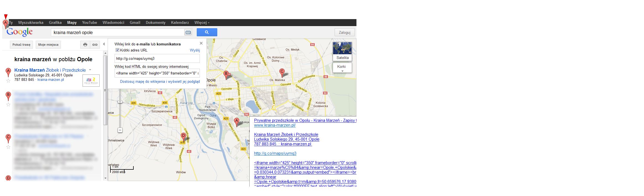Viewport: 644px width, 196px height.
Task: Open dropdown arrow next to Kraina Marzeń result
Action: coord(90,70)
